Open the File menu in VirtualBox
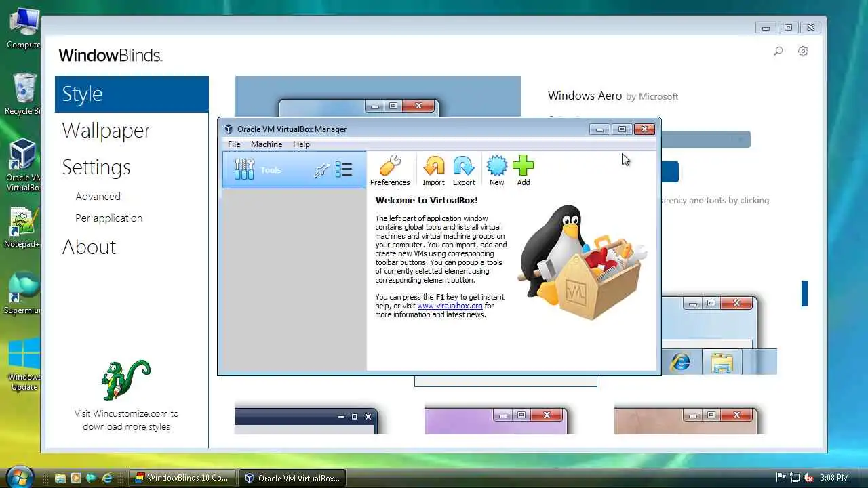The image size is (868, 488). coord(234,144)
